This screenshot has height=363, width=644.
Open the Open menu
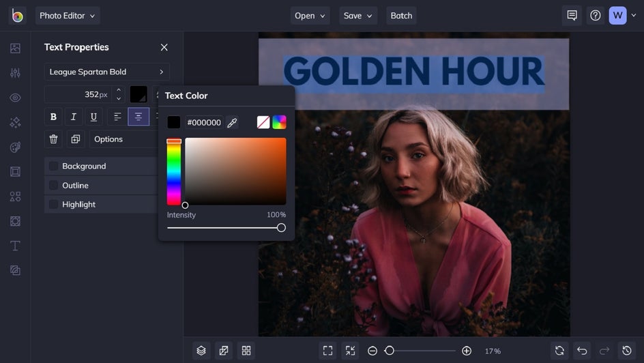[310, 16]
